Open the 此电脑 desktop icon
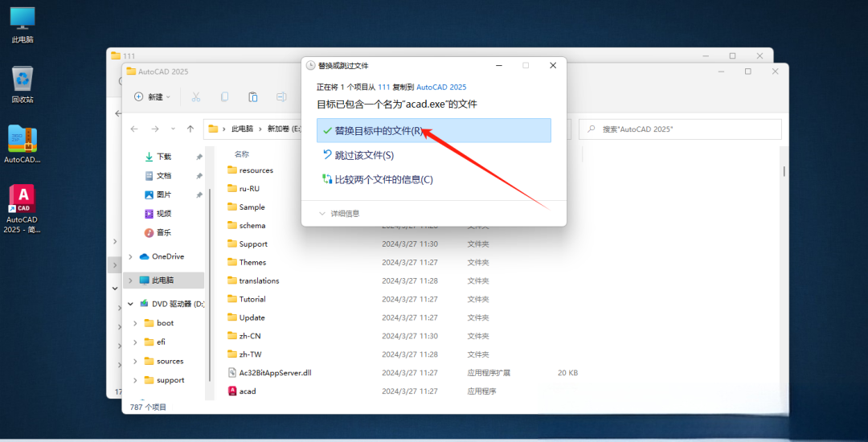The height and width of the screenshot is (442, 868). (x=23, y=25)
